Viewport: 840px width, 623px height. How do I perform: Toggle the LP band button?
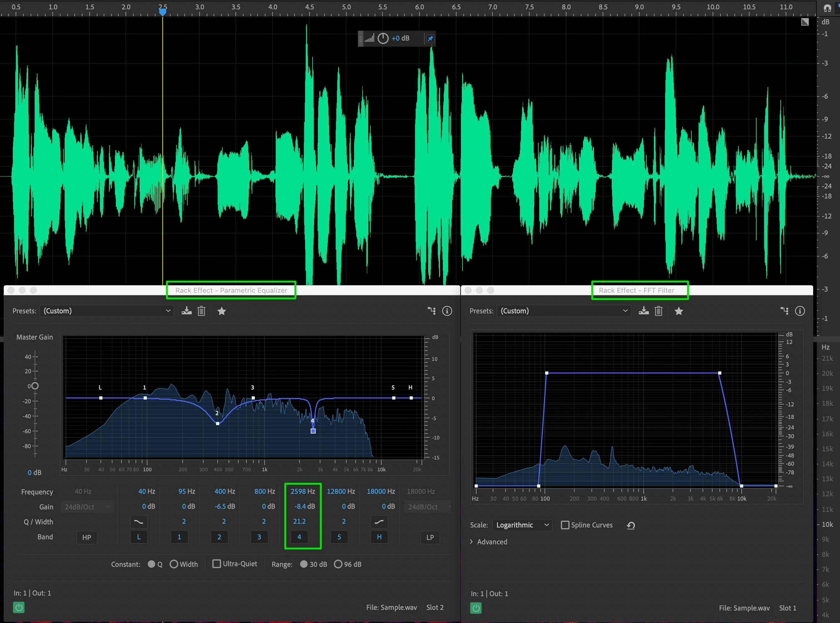(430, 537)
